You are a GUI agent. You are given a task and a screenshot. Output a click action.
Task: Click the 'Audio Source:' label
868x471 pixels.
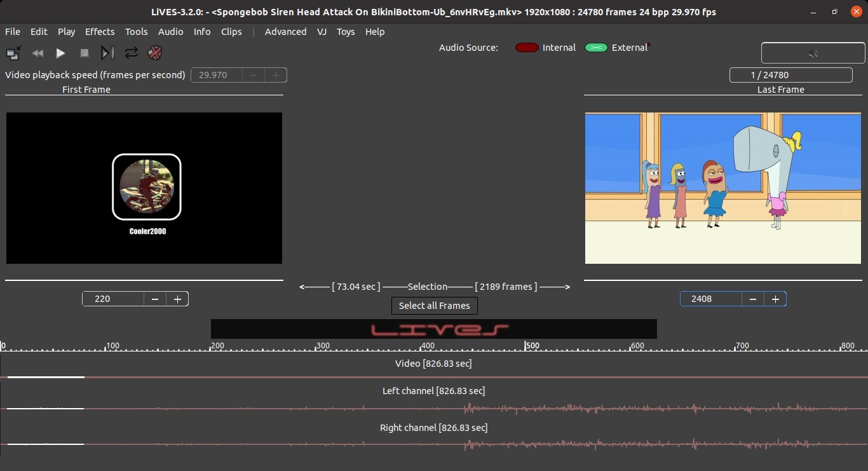[468, 48]
